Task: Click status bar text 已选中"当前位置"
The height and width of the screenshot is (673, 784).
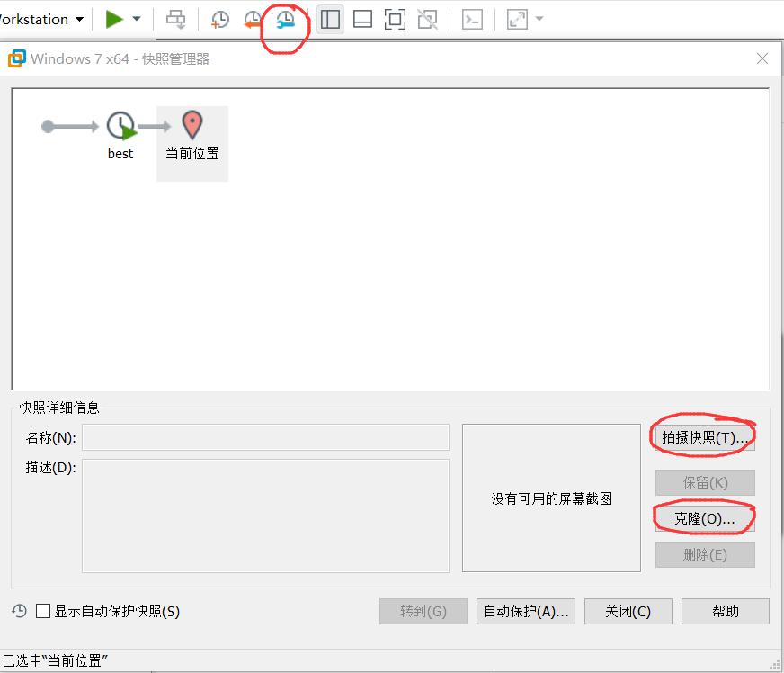Action: 55,661
